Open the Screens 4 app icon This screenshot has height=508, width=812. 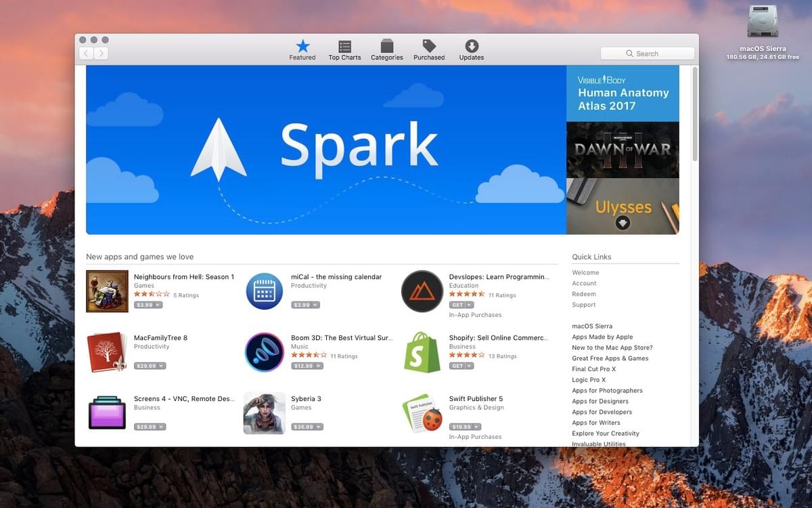pyautogui.click(x=106, y=412)
